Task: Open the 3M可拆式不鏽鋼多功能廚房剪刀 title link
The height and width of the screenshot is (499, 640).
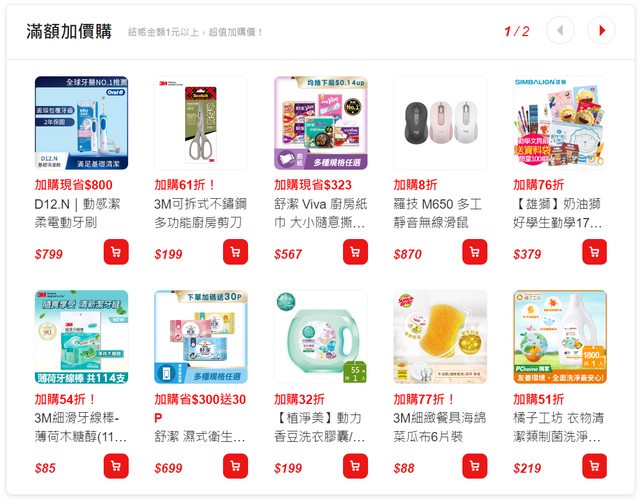Action: [x=200, y=213]
